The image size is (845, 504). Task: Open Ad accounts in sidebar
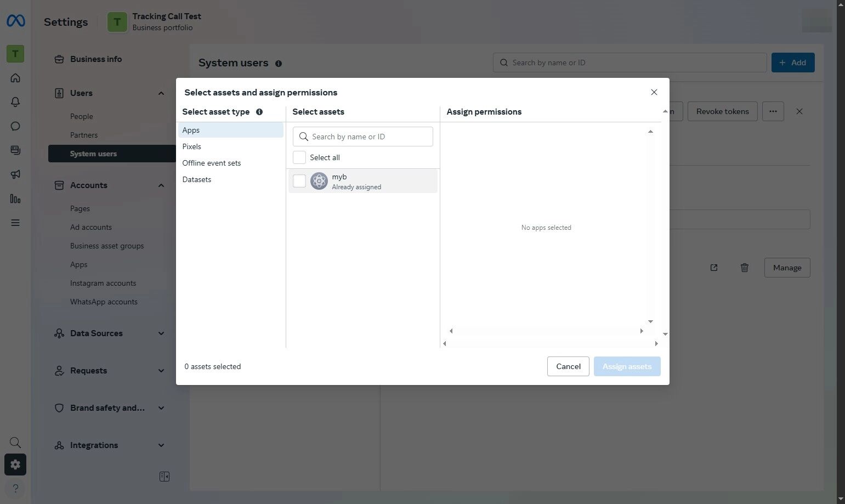coord(91,227)
